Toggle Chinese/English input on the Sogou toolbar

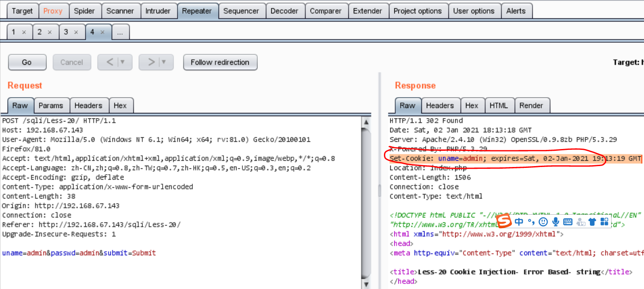(x=519, y=221)
